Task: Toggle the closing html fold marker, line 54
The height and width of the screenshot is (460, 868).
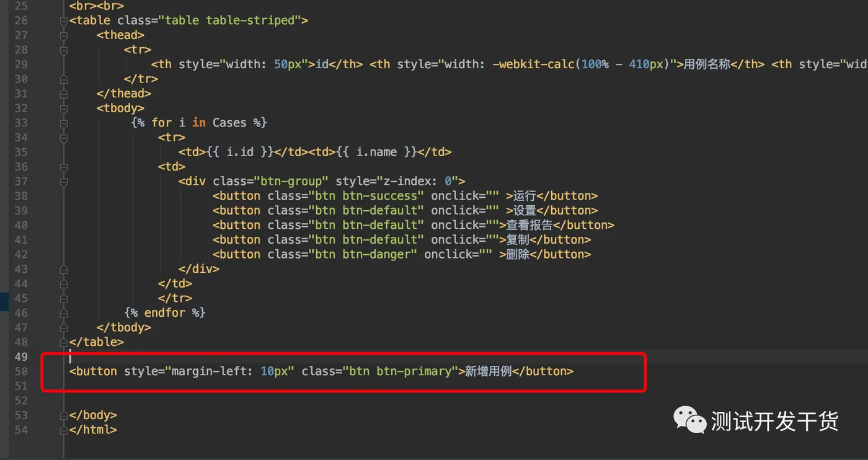Action: [63, 430]
